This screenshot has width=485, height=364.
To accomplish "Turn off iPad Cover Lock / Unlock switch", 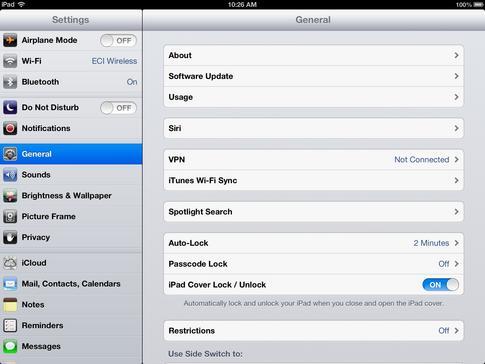I will tap(440, 285).
